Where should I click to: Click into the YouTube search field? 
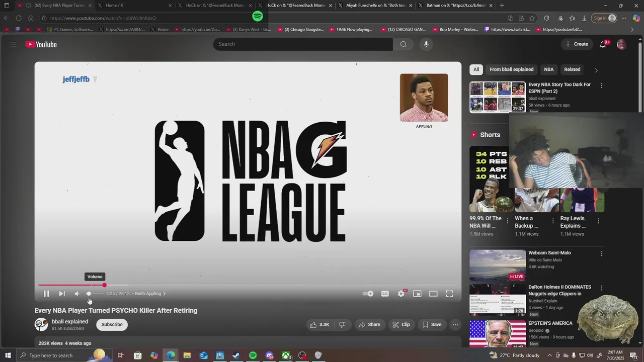[303, 44]
